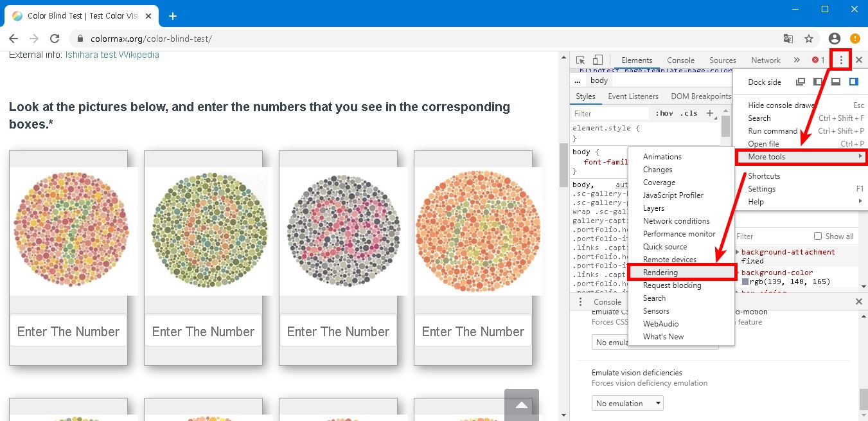Toggle the :hov element state button
The height and width of the screenshot is (421, 868).
tap(664, 113)
